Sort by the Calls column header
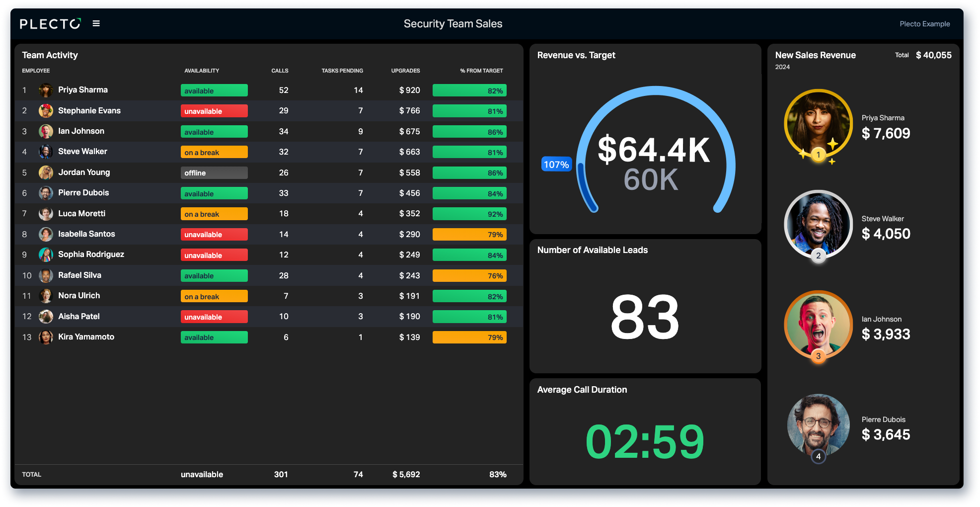Image resolution: width=980 pixels, height=507 pixels. (280, 71)
